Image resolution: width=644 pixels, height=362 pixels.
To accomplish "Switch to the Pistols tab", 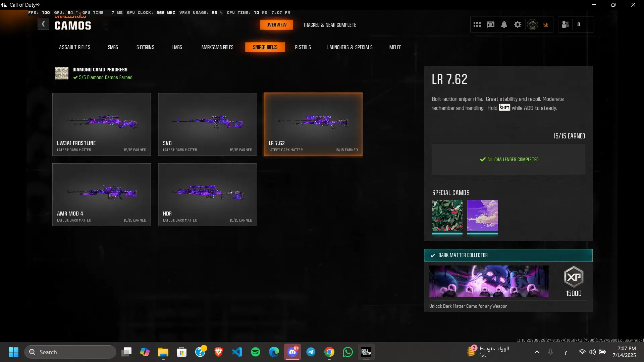I will tap(303, 47).
